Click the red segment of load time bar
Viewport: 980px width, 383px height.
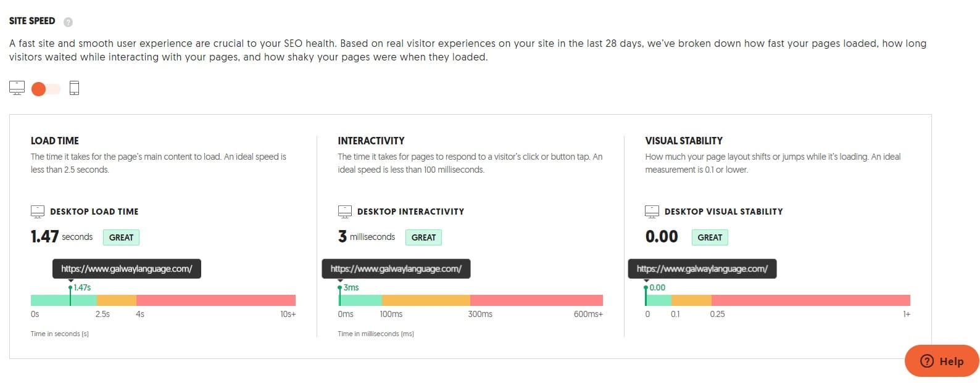pos(216,300)
